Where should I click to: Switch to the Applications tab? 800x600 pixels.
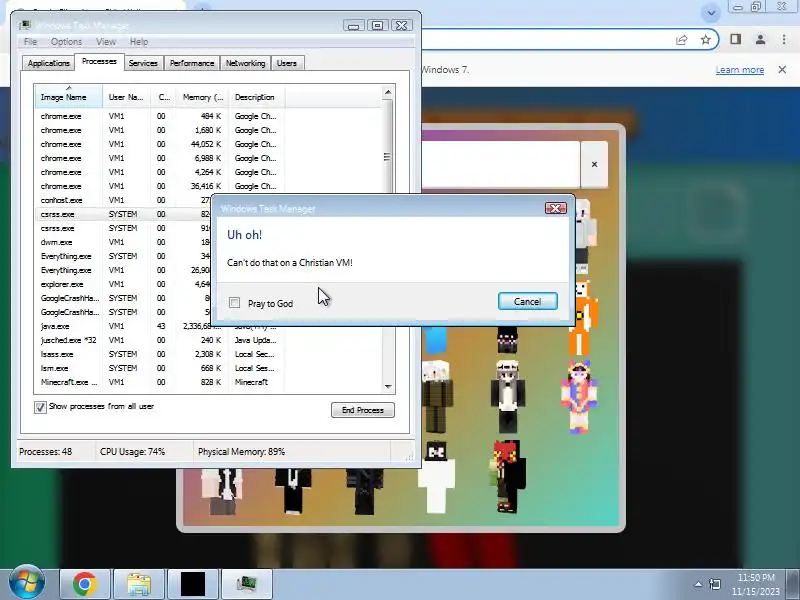point(48,63)
